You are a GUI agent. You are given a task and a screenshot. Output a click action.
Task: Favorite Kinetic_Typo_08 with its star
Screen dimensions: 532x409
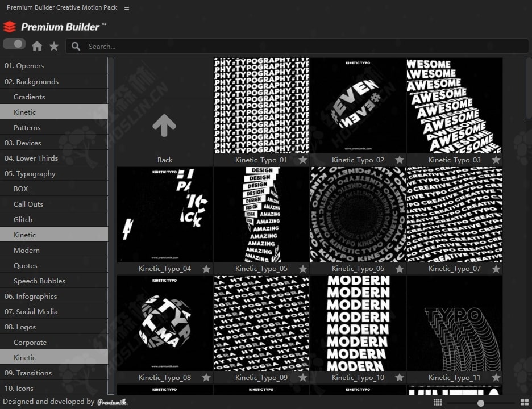(206, 377)
